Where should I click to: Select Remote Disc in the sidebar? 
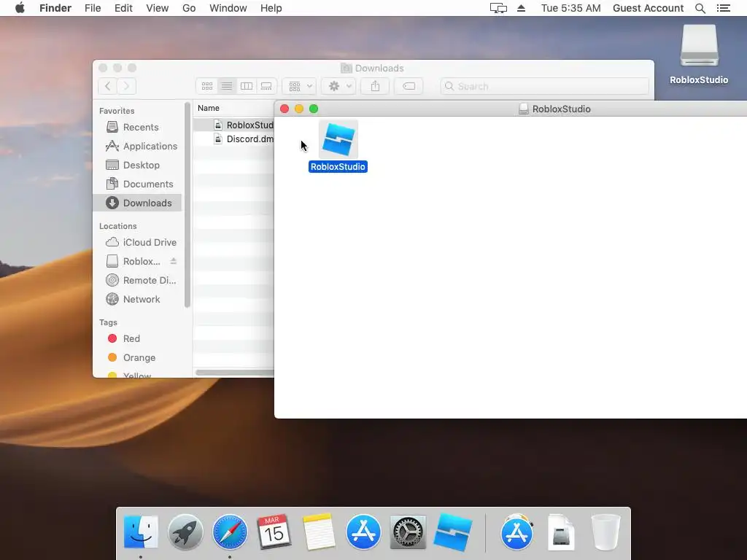[x=137, y=281]
